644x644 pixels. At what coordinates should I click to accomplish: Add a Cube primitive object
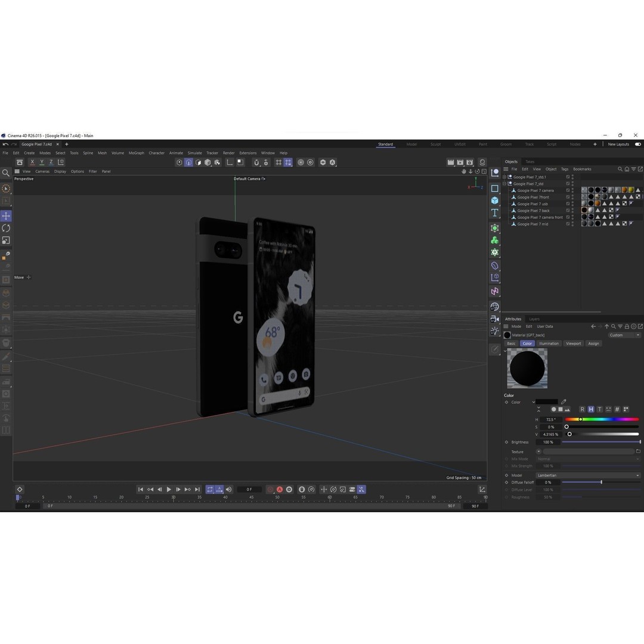[x=494, y=200]
